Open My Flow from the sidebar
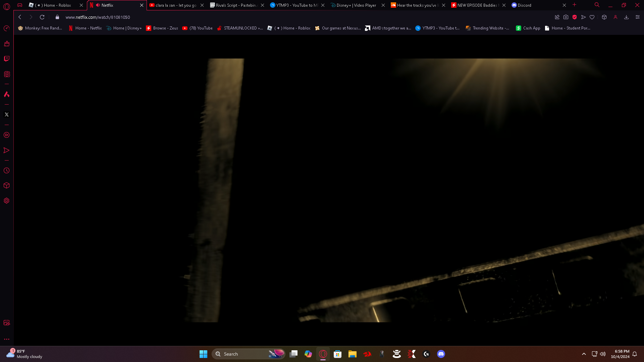Viewport: 644px width, 362px height. coord(7,150)
